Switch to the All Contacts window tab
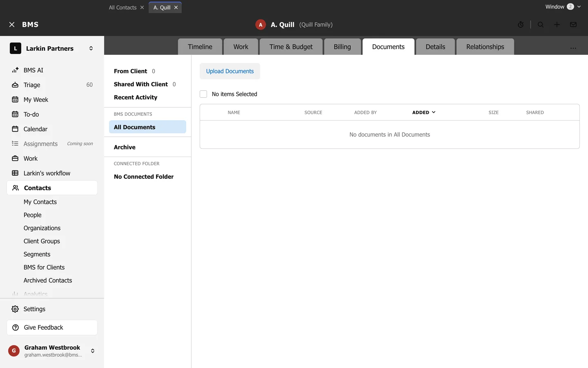This screenshot has width=588, height=368. [x=122, y=7]
